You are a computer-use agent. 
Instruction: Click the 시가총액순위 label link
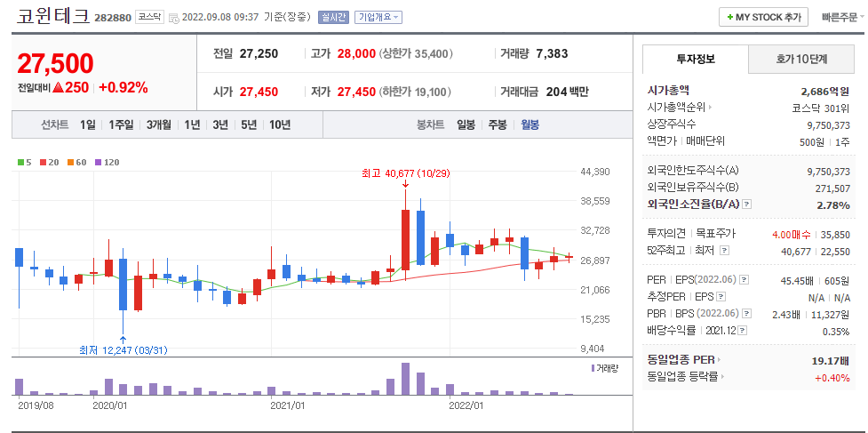[677, 108]
